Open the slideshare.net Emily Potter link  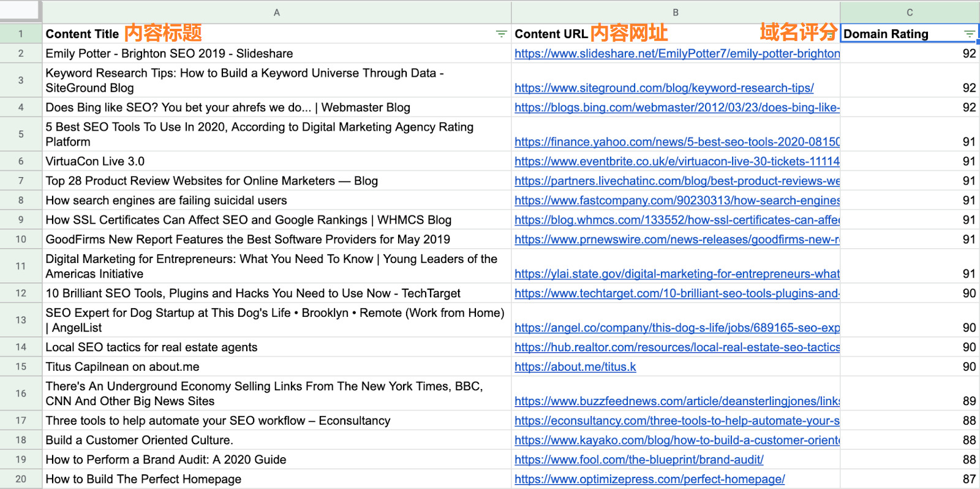click(x=677, y=54)
